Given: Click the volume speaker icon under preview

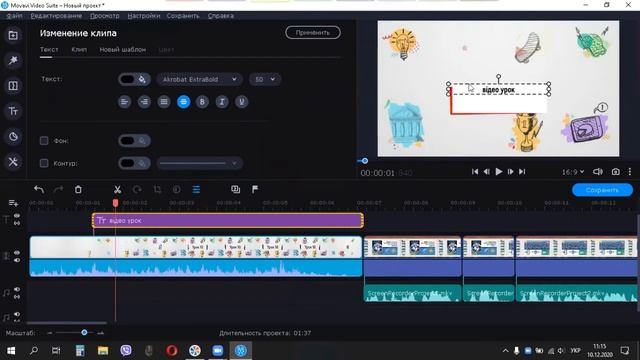Looking at the screenshot, I should pos(598,172).
